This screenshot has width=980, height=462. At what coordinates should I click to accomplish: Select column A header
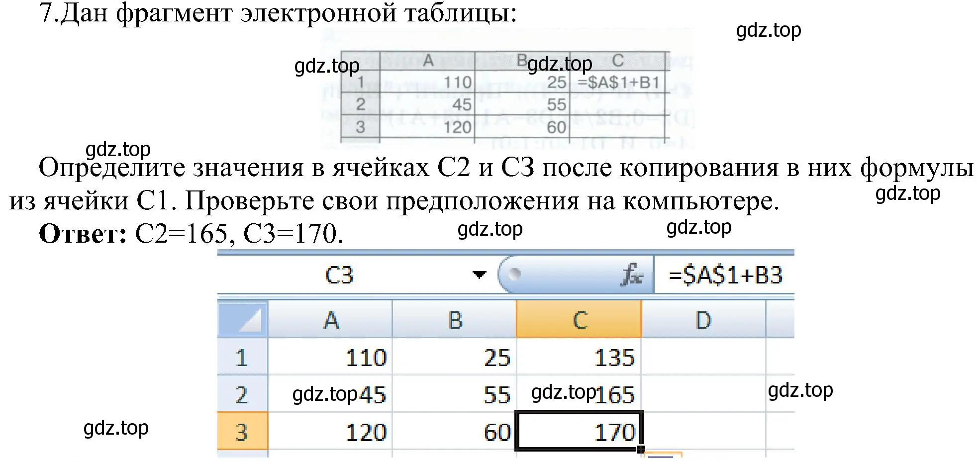pos(330,319)
